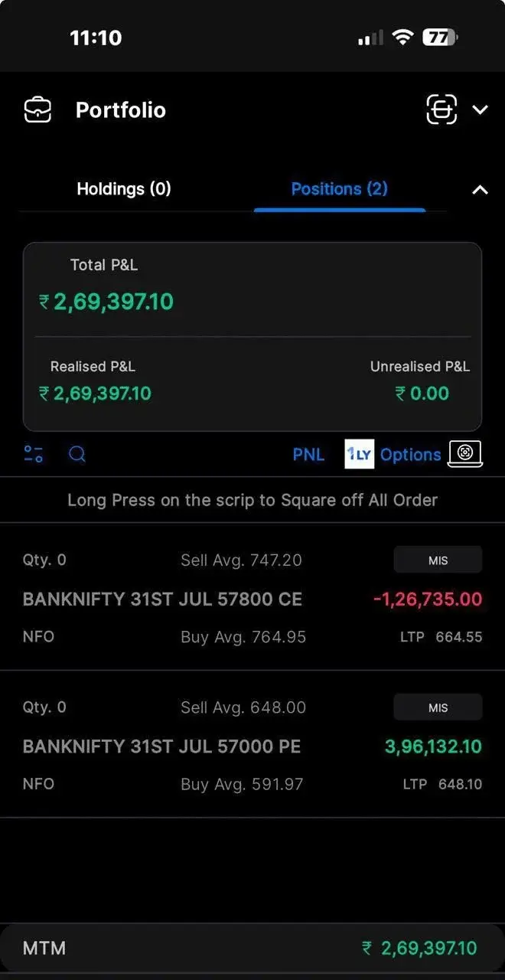Tap the Portfolio briefcase icon
Viewport: 505px width, 980px height.
tap(37, 110)
